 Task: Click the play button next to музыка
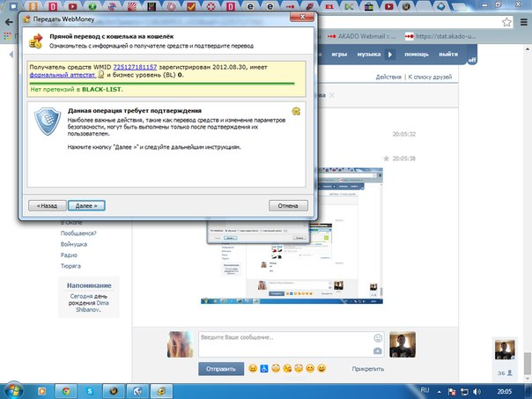point(390,55)
